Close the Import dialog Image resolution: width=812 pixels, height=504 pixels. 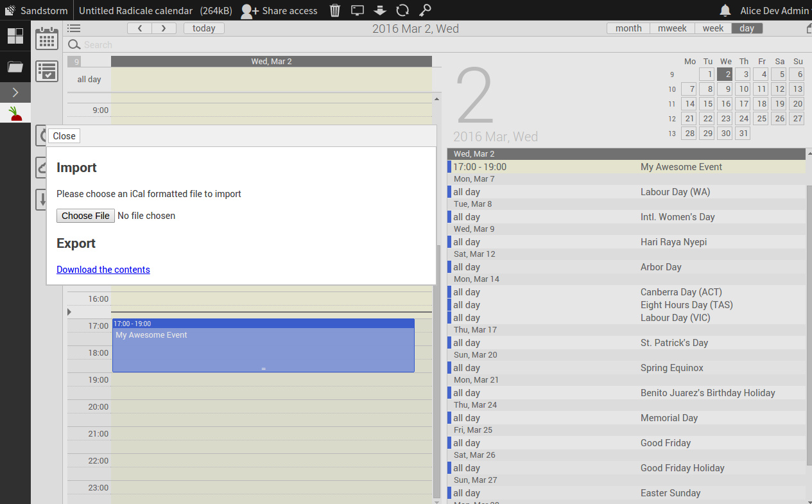coord(64,136)
